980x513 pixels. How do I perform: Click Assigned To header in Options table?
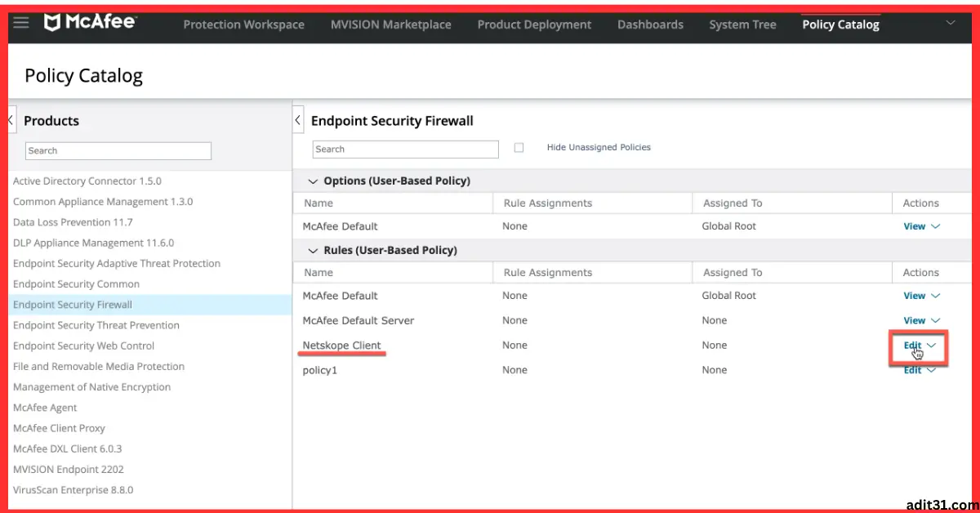[733, 203]
